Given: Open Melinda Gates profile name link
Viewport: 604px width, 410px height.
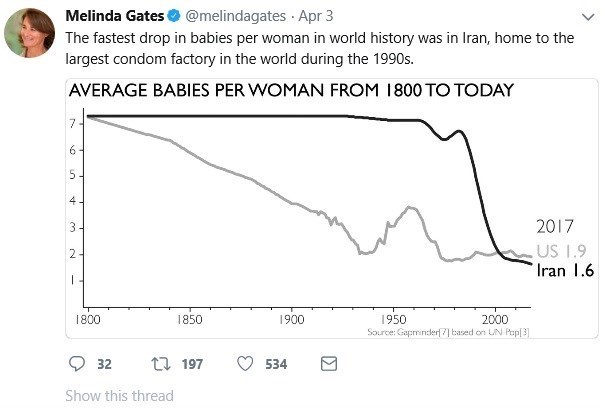Looking at the screenshot, I should tap(114, 17).
